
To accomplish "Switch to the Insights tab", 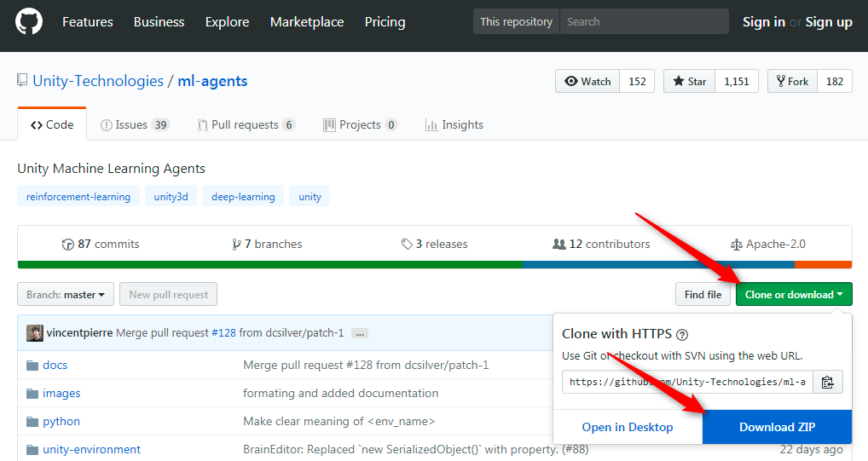I will (454, 124).
